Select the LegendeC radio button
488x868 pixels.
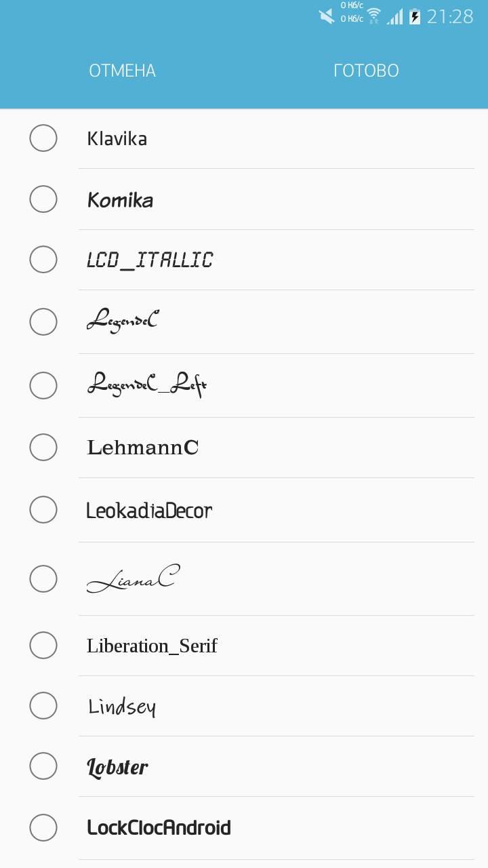(x=43, y=321)
